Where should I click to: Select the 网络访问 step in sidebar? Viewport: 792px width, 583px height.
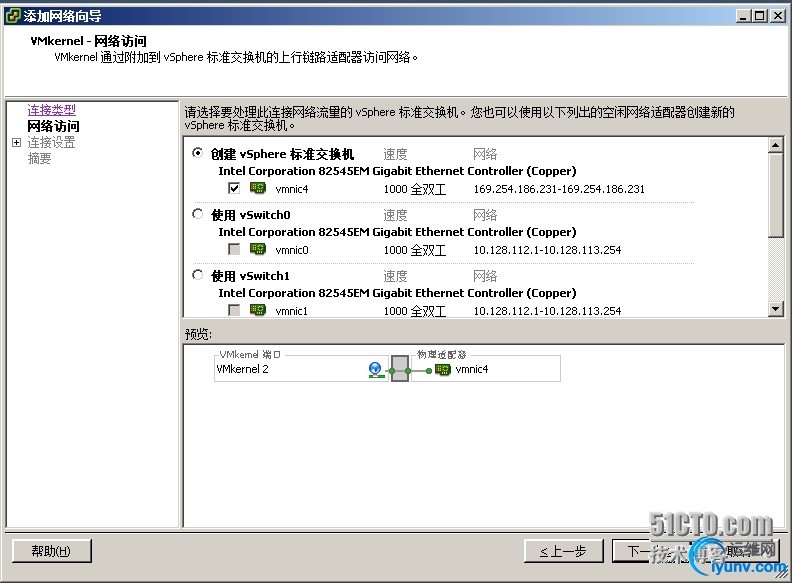coord(53,126)
